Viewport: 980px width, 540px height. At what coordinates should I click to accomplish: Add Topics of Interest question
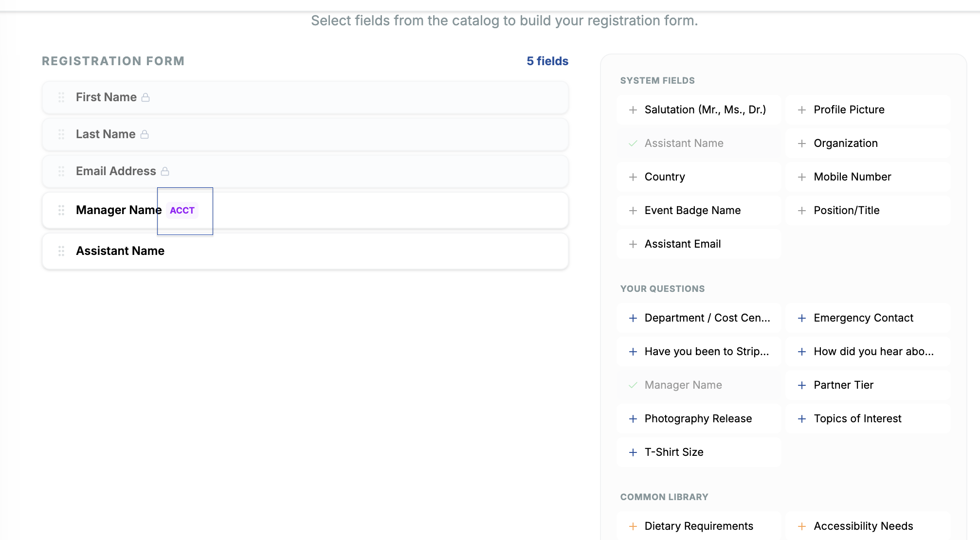point(868,419)
